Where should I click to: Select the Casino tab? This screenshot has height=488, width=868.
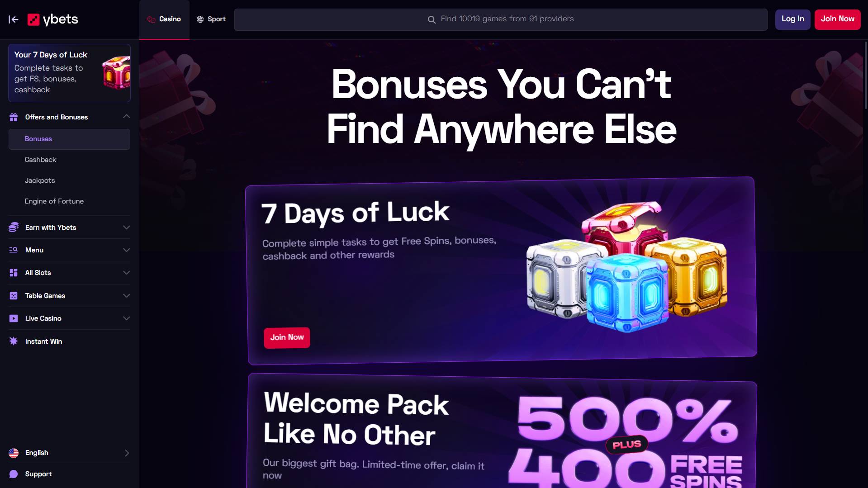(164, 19)
